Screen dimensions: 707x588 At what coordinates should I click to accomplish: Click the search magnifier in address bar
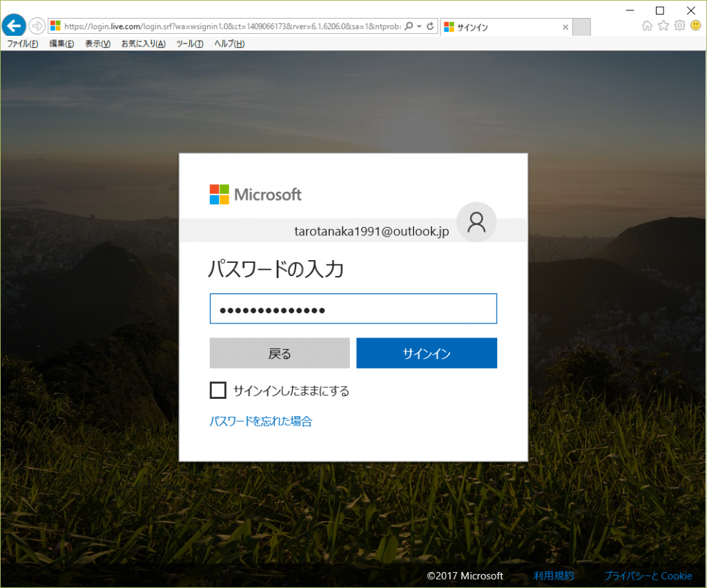coord(409,26)
